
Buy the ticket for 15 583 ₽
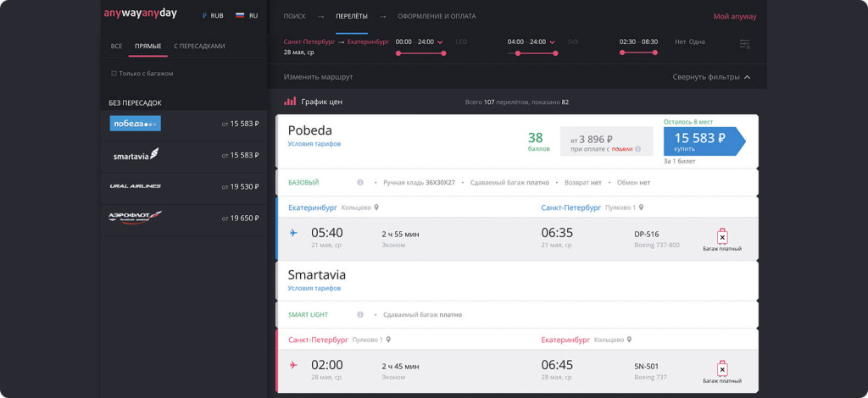[704, 141]
